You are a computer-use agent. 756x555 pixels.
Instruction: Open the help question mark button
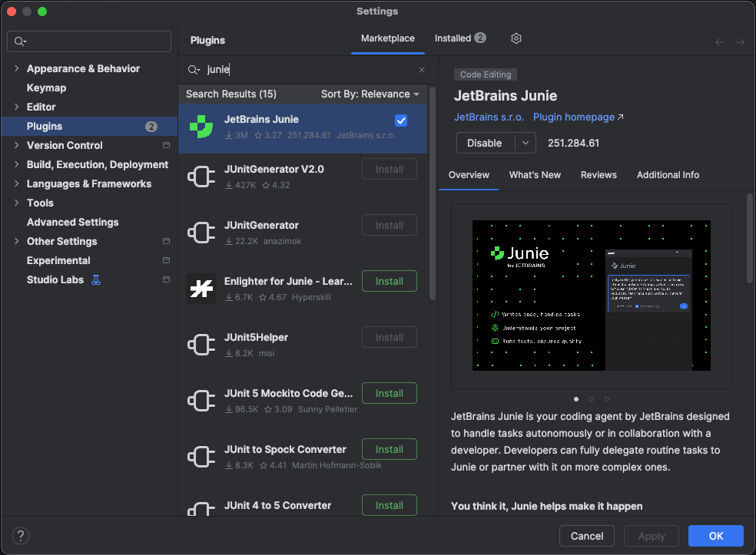pyautogui.click(x=21, y=536)
